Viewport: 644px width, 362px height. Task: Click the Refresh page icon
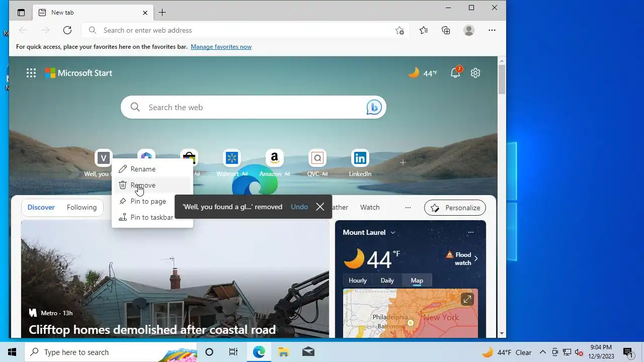tap(67, 30)
